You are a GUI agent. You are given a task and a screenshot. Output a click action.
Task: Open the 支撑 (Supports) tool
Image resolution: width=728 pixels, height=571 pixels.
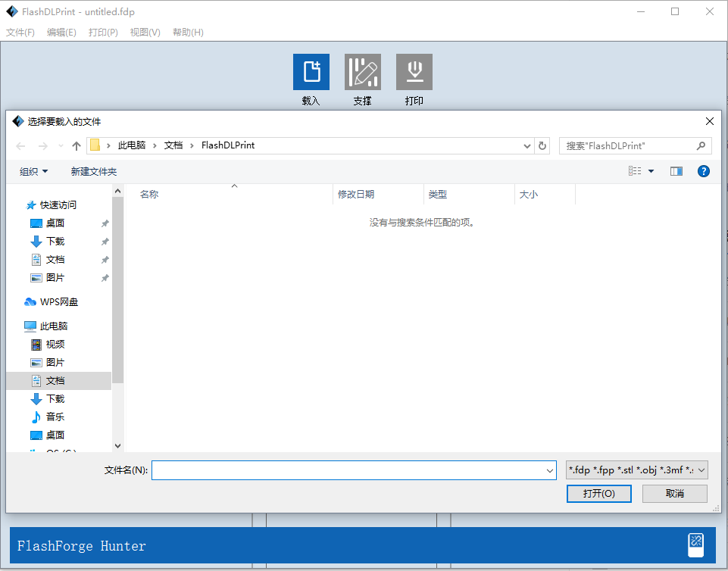pos(363,72)
